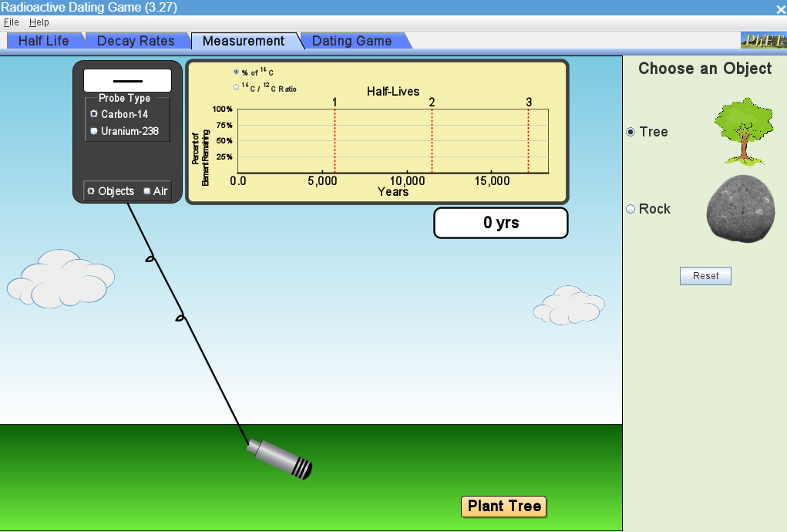787x532 pixels.
Task: Enable the C-14/C-12 Ratio graph option
Action: point(237,87)
